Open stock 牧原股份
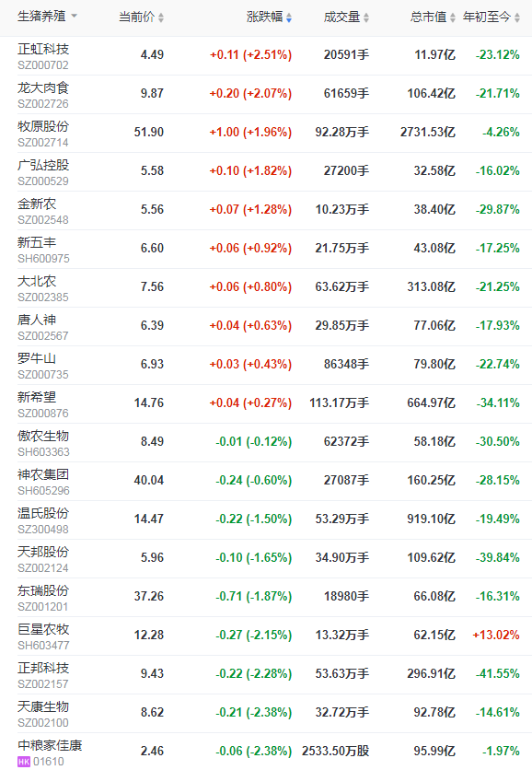The image size is (532, 770). 43,126
